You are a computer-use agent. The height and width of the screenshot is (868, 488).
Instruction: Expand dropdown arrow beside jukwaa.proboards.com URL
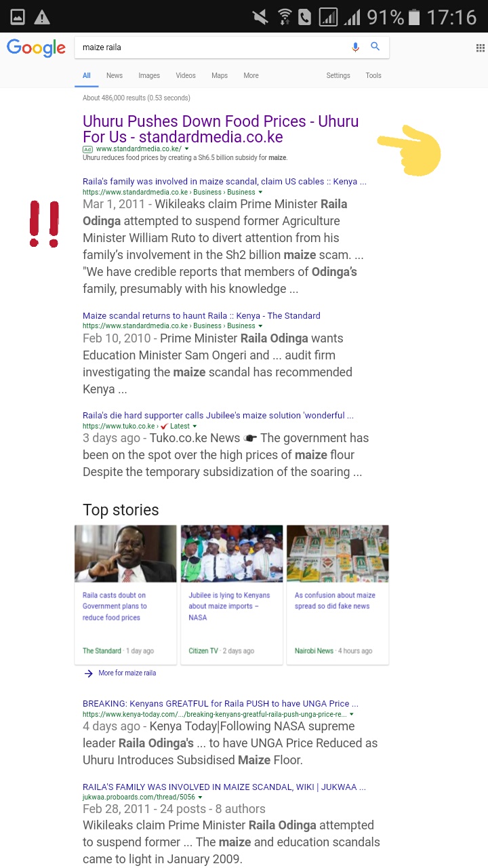coord(200,797)
